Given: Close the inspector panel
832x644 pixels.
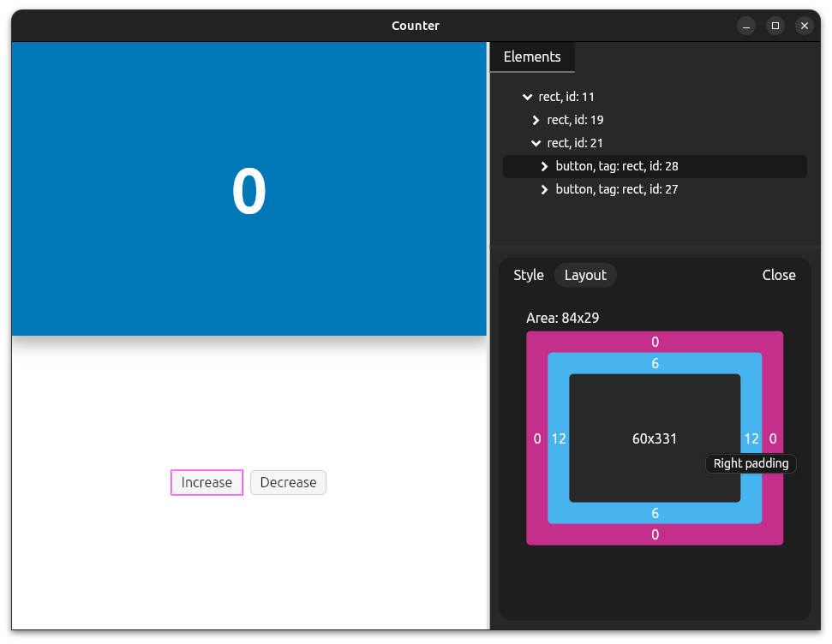Looking at the screenshot, I should (x=778, y=275).
